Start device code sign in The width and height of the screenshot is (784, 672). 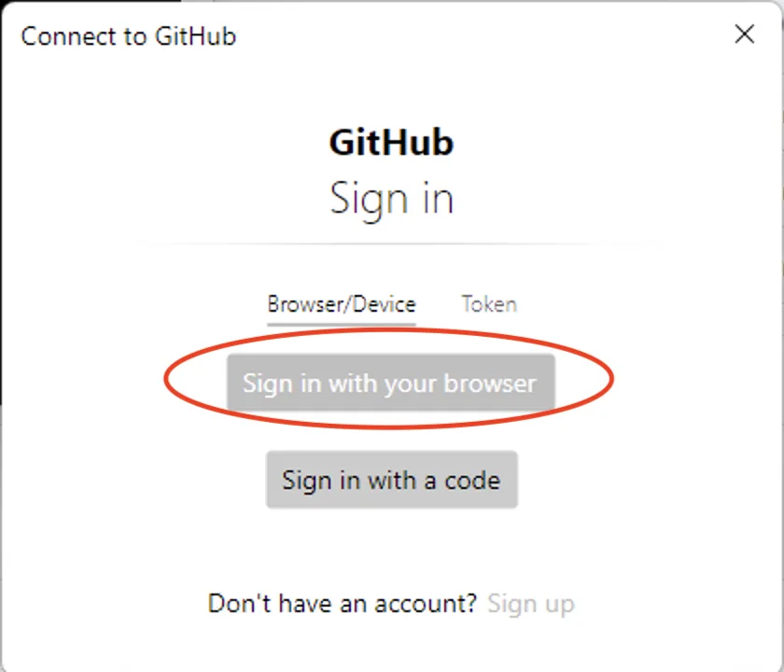(391, 481)
